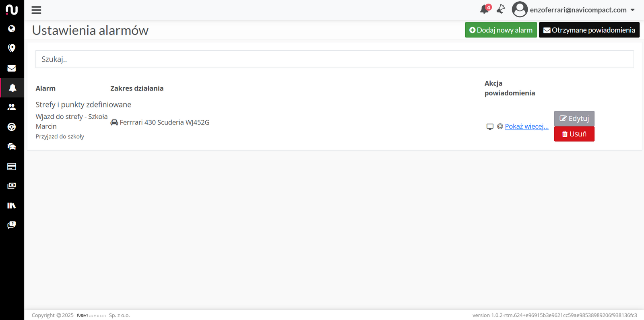Image resolution: width=644 pixels, height=320 pixels.
Task: Click the location pin sidebar icon
Action: pos(12,48)
